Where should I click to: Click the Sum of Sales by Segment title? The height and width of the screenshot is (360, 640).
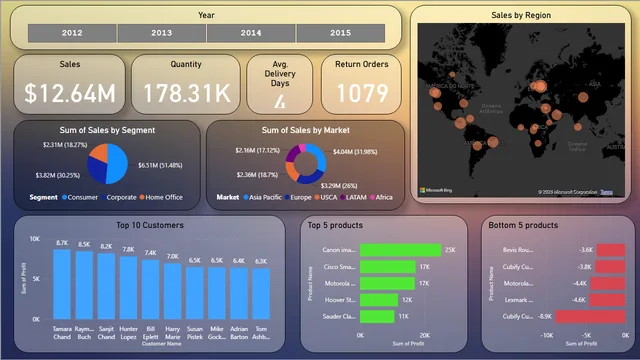(x=107, y=130)
